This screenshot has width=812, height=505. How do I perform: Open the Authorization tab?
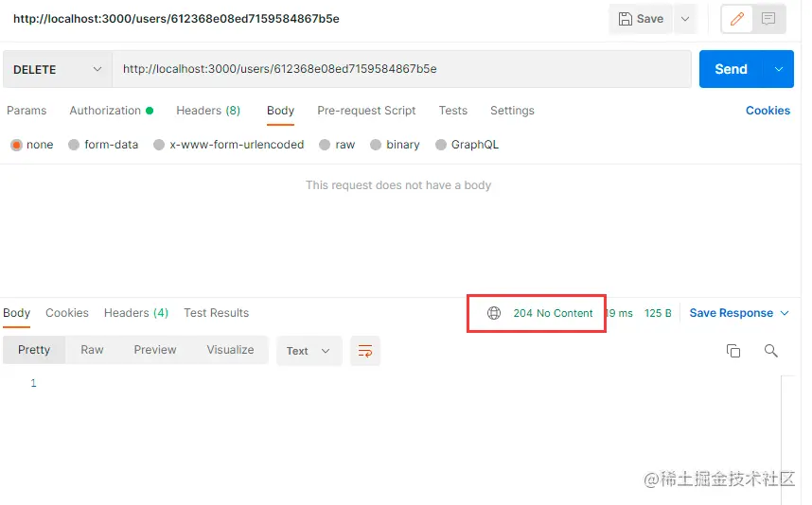pyautogui.click(x=111, y=111)
